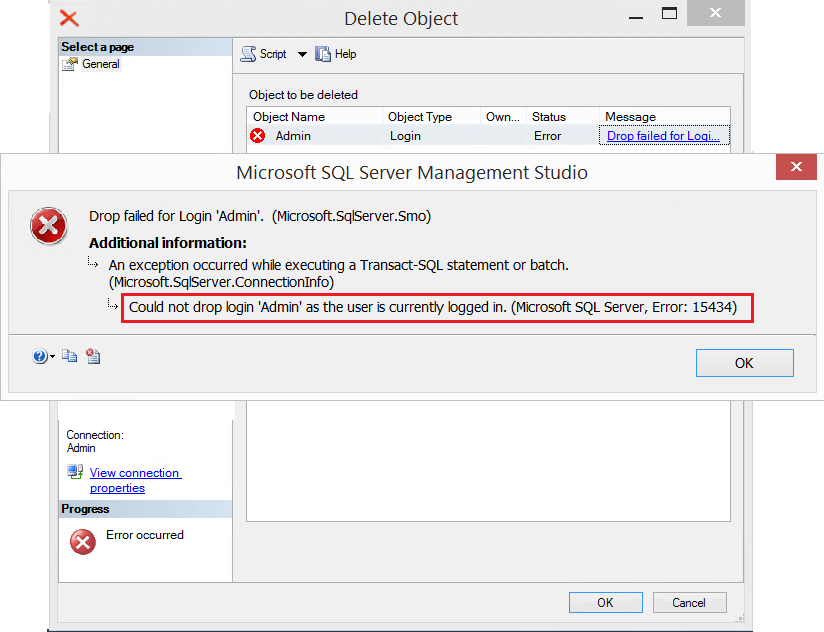Close the Delete Object window
The height and width of the screenshot is (632, 824).
[x=716, y=13]
